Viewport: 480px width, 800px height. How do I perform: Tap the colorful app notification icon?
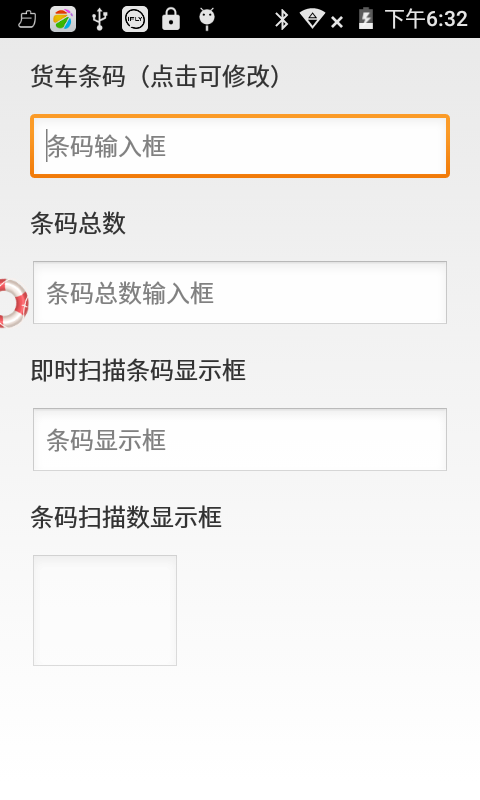coord(63,19)
